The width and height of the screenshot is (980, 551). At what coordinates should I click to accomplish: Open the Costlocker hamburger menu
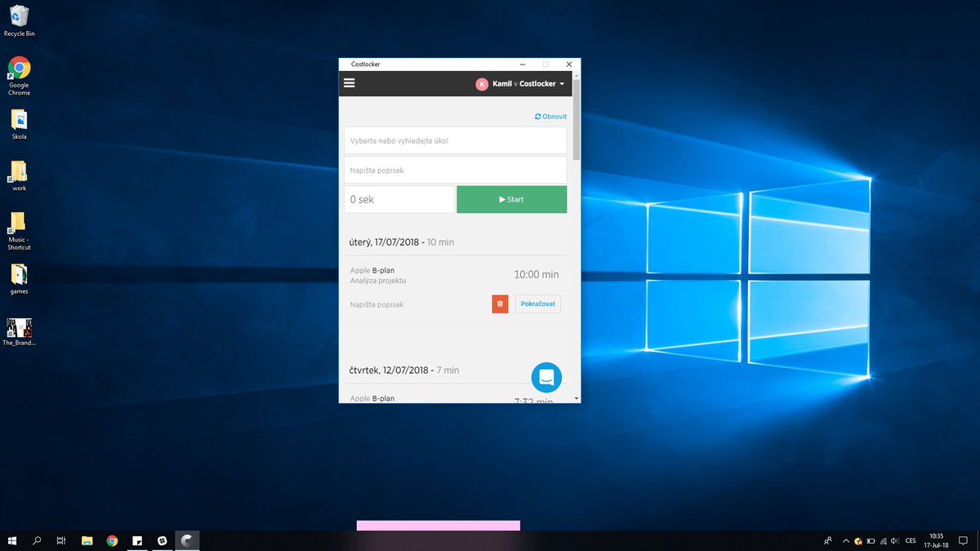tap(349, 82)
